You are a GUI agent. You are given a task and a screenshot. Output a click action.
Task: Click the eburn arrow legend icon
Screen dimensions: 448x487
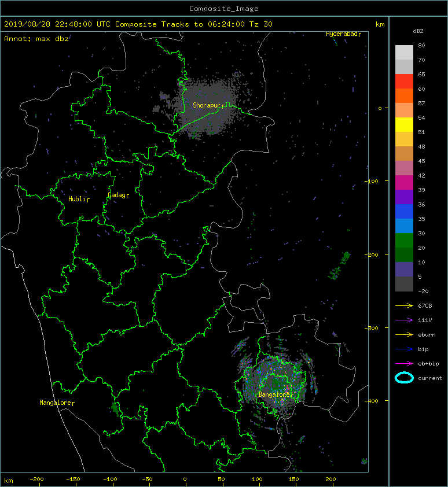404,335
